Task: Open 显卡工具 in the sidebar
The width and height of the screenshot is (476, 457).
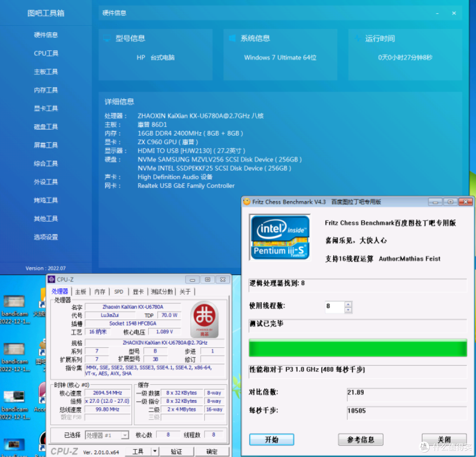Action: 46,108
